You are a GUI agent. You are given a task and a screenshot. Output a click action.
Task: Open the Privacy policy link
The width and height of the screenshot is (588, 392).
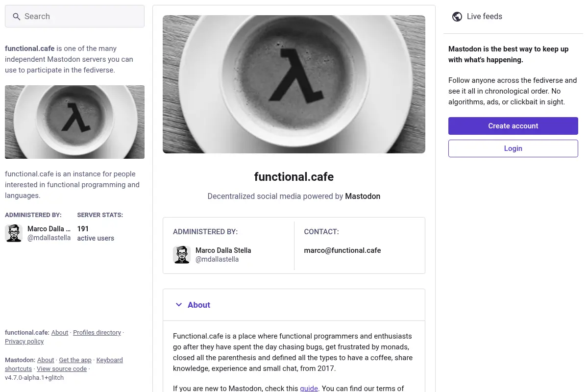click(x=24, y=342)
